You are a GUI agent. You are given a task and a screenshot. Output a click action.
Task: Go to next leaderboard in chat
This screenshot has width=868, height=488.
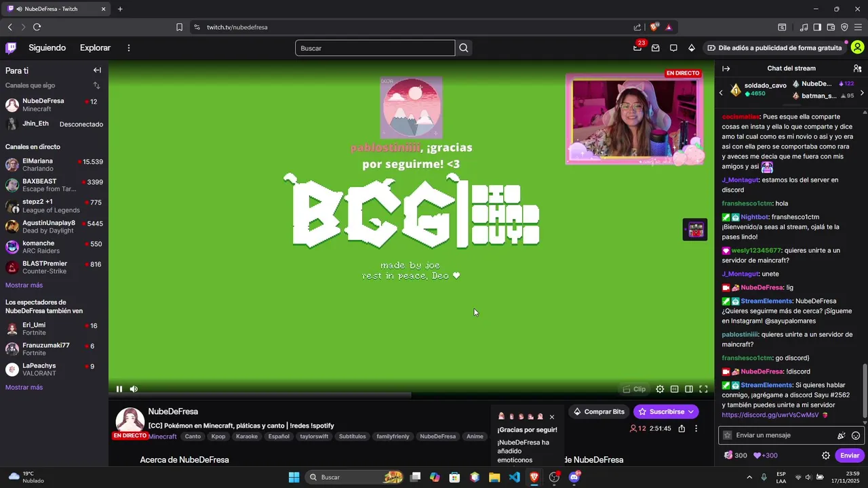862,92
